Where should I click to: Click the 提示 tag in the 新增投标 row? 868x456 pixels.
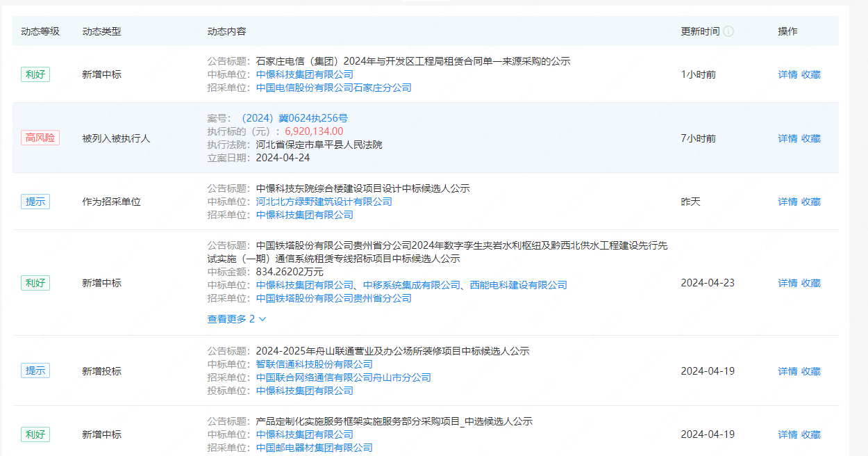tap(35, 370)
